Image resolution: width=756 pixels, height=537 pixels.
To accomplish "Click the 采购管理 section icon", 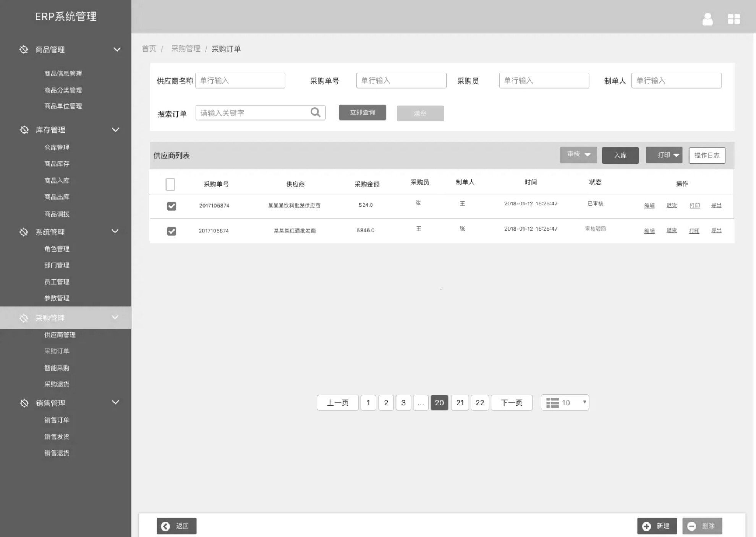I will [x=24, y=318].
